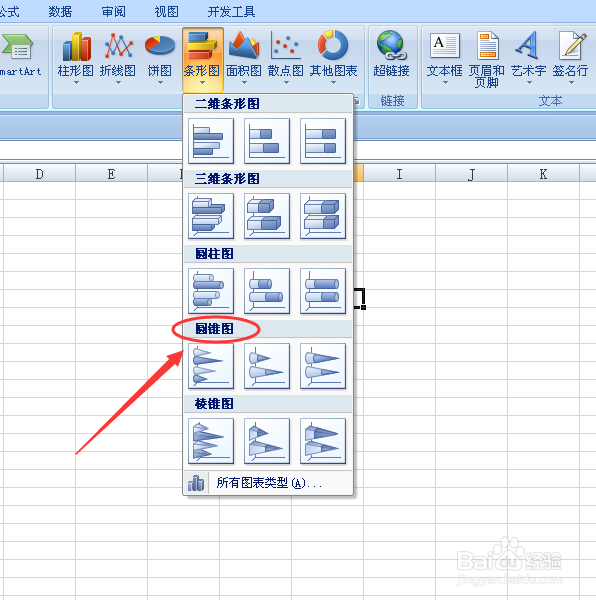
Task: Select column I header
Action: click(x=399, y=174)
